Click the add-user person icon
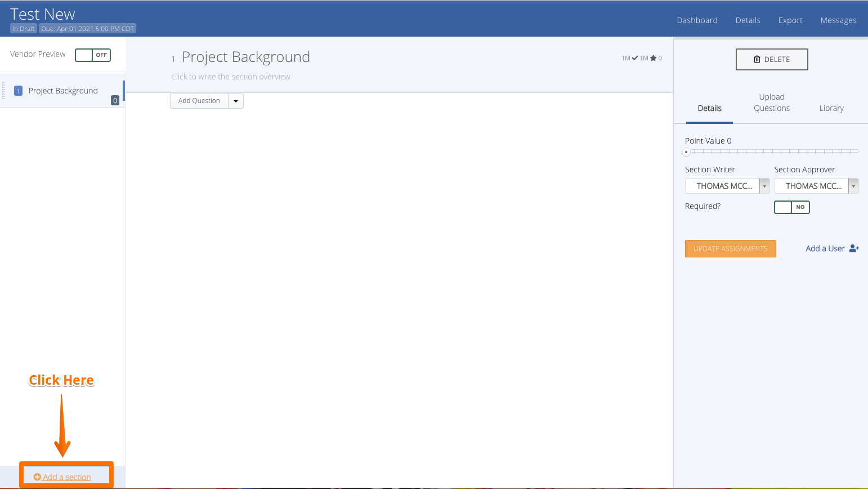The height and width of the screenshot is (490, 868). [x=854, y=248]
